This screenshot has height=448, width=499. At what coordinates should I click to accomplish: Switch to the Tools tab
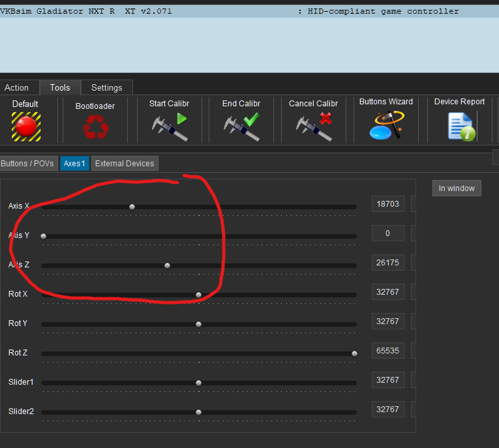60,87
